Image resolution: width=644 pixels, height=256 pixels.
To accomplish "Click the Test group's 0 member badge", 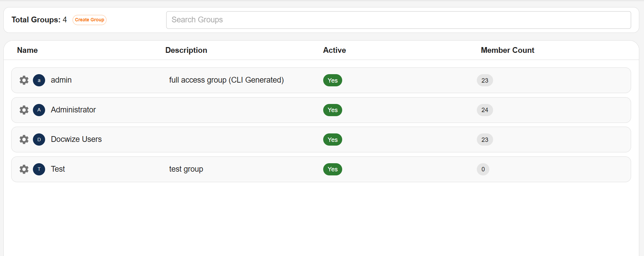I will [483, 169].
